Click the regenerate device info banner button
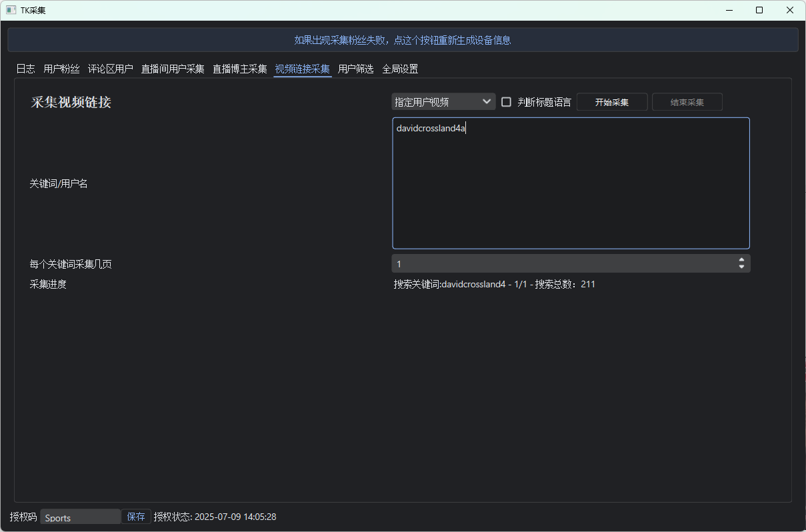The width and height of the screenshot is (806, 532). click(403, 40)
